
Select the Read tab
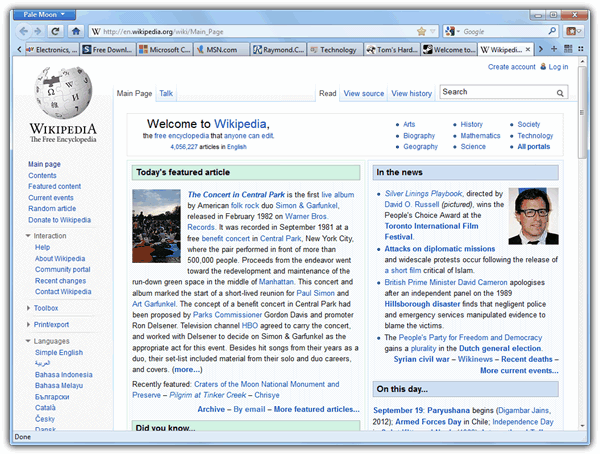point(328,93)
